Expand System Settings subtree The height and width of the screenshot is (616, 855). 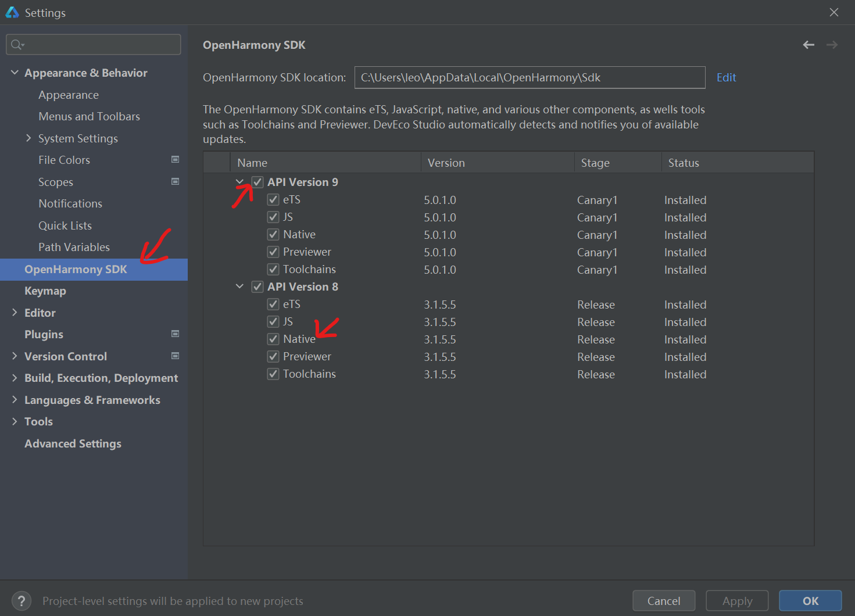pos(28,138)
